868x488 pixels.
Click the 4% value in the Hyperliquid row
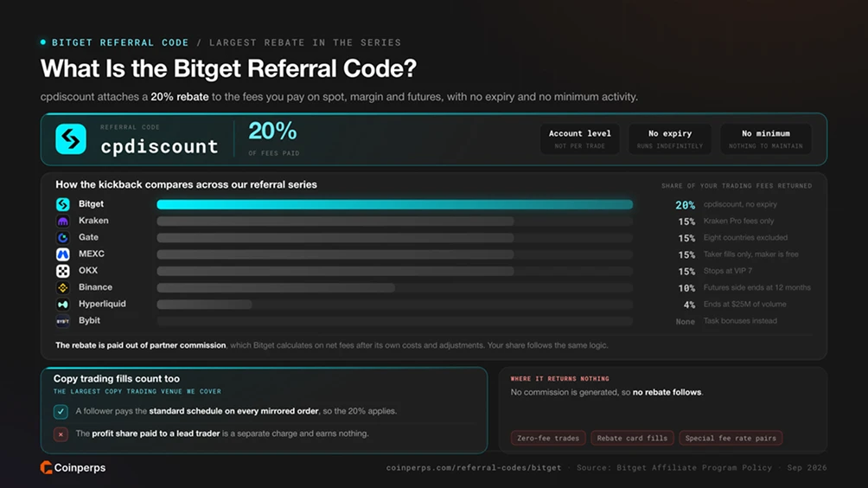(689, 305)
